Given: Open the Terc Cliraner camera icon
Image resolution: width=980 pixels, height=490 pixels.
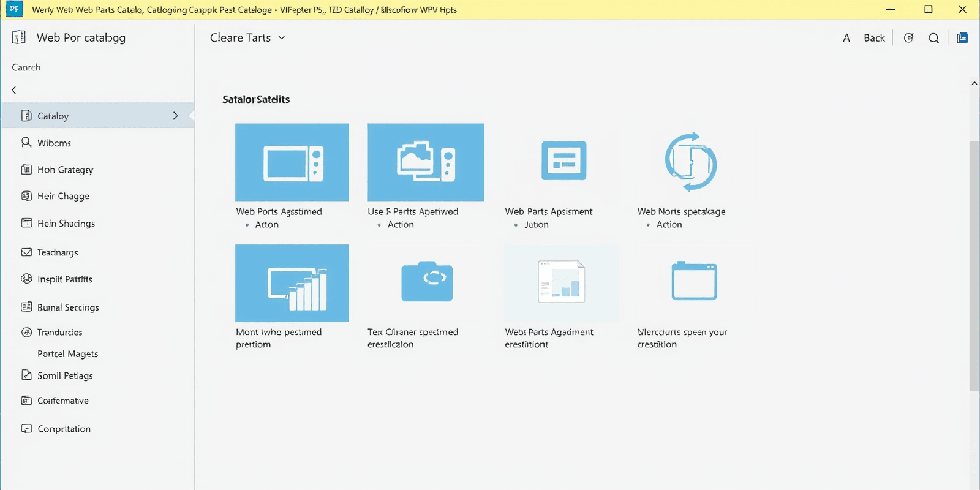Looking at the screenshot, I should coord(427,282).
